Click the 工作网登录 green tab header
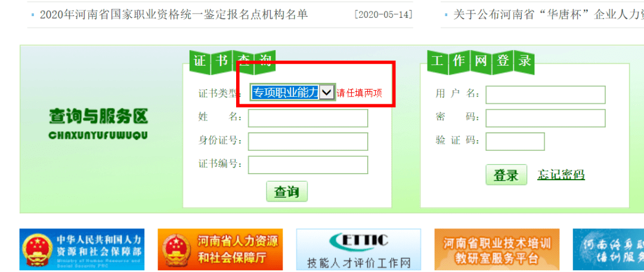Image resolution: width=644 pixels, height=272 pixels. tap(481, 63)
